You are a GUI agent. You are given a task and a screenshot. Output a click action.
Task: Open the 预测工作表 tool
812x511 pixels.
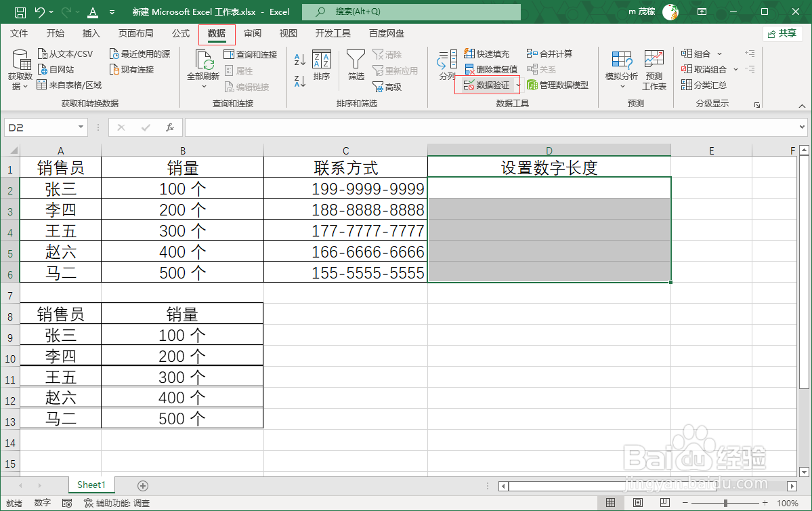click(653, 68)
